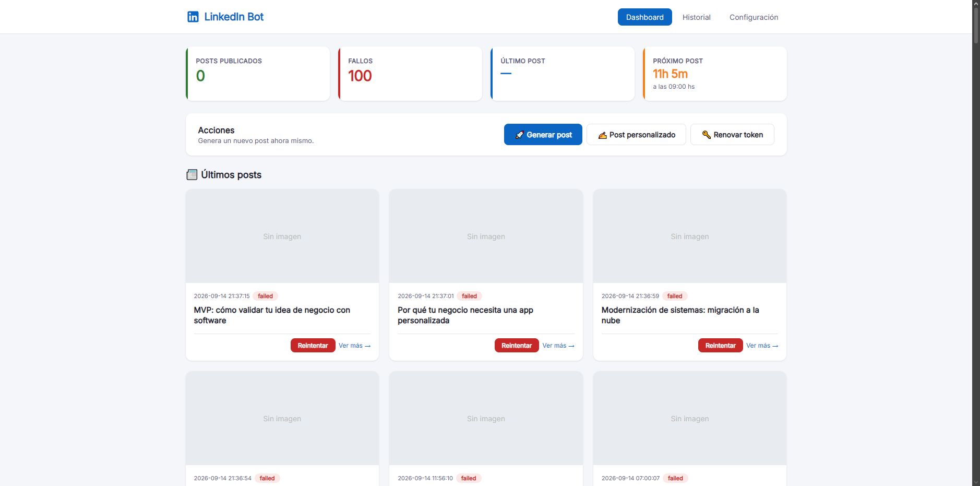Click the Próximo post 11h 5m card
Viewport: 980px width, 486px height.
pyautogui.click(x=715, y=74)
